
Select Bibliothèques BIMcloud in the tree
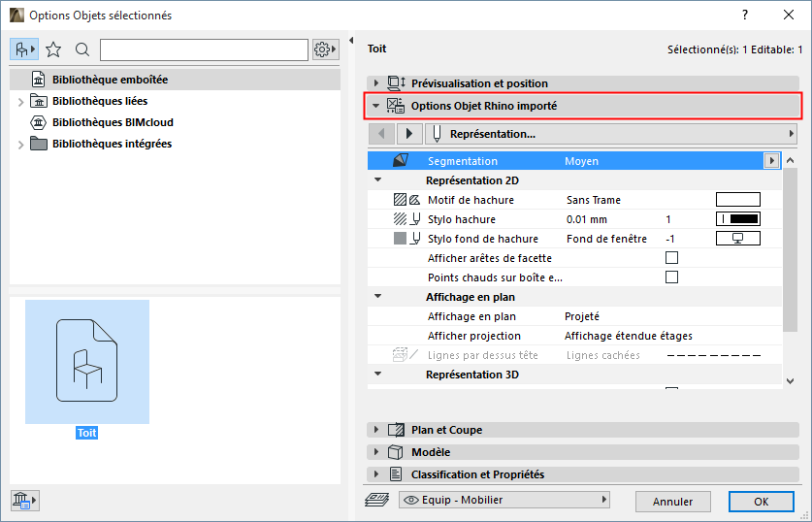113,122
